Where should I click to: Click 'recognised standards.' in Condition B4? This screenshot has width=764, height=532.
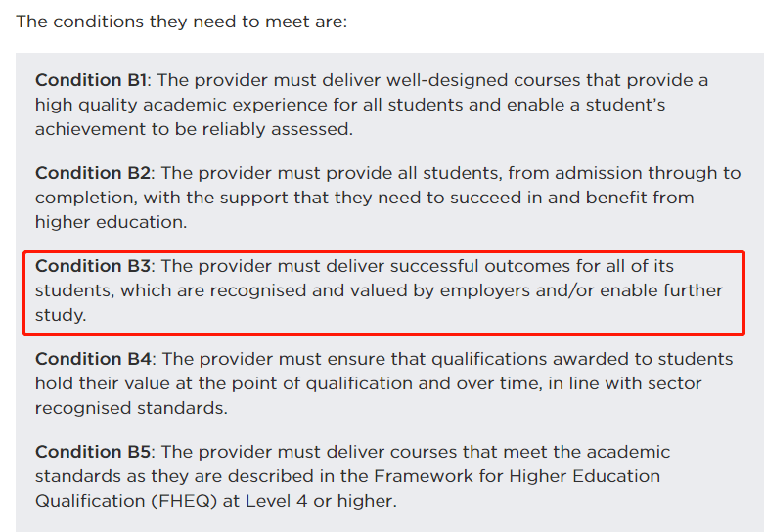[131, 408]
